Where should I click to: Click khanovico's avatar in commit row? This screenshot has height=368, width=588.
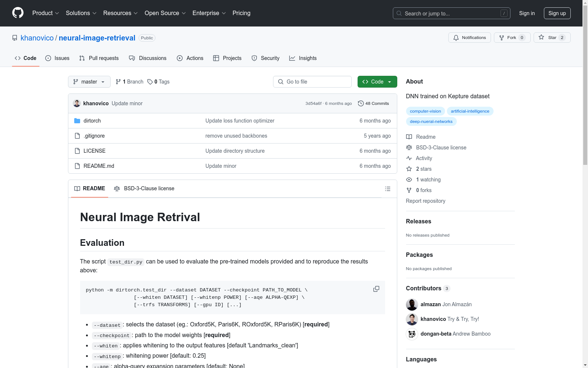(77, 103)
